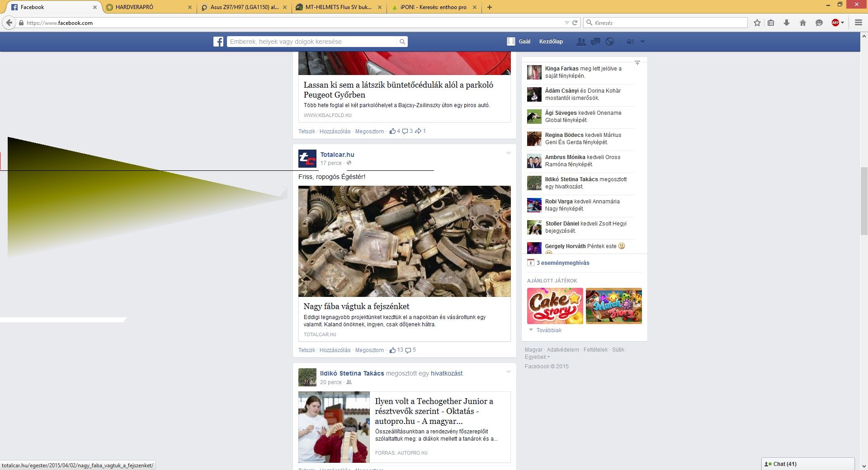Switch to the MT-HELMETS Flux SV tab
The image size is (868, 470).
(x=339, y=7)
